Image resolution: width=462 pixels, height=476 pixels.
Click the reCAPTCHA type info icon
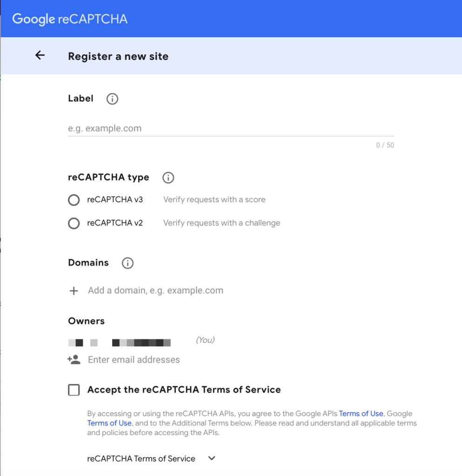[168, 178]
